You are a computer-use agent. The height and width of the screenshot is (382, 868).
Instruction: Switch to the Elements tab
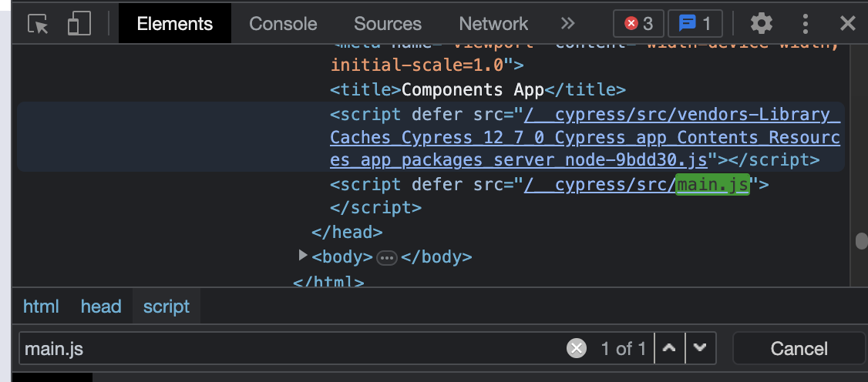pyautogui.click(x=175, y=23)
